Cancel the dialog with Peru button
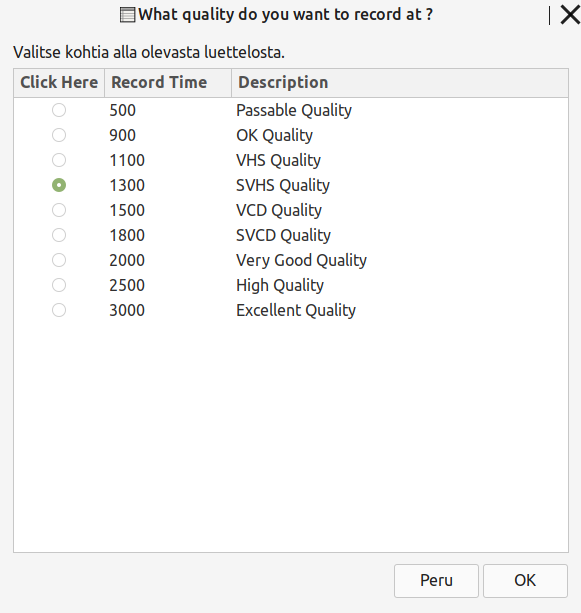This screenshot has height=613, width=581. click(436, 581)
